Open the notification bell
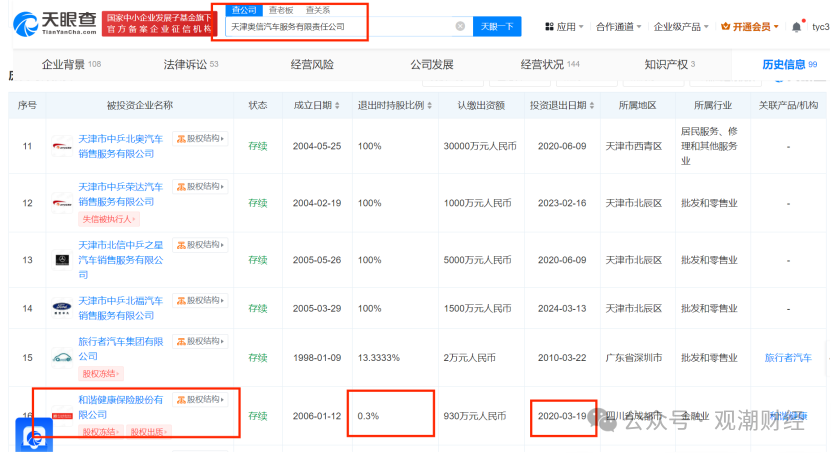 (796, 27)
